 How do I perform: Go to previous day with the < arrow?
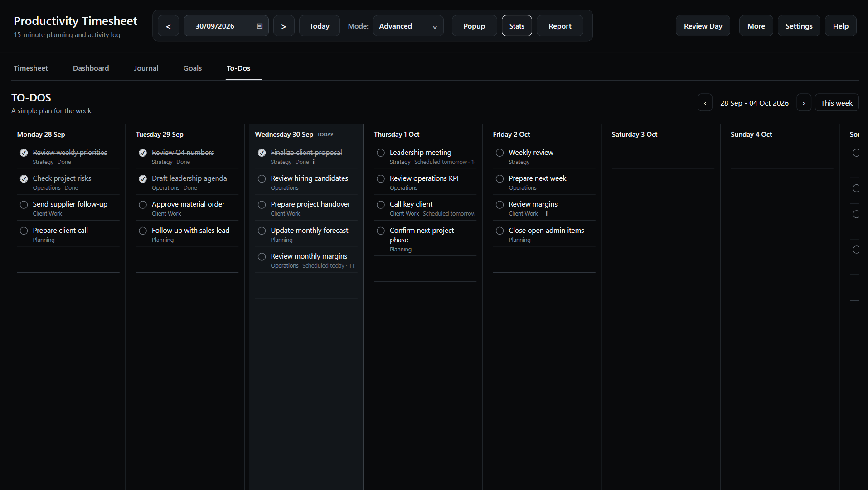click(168, 26)
